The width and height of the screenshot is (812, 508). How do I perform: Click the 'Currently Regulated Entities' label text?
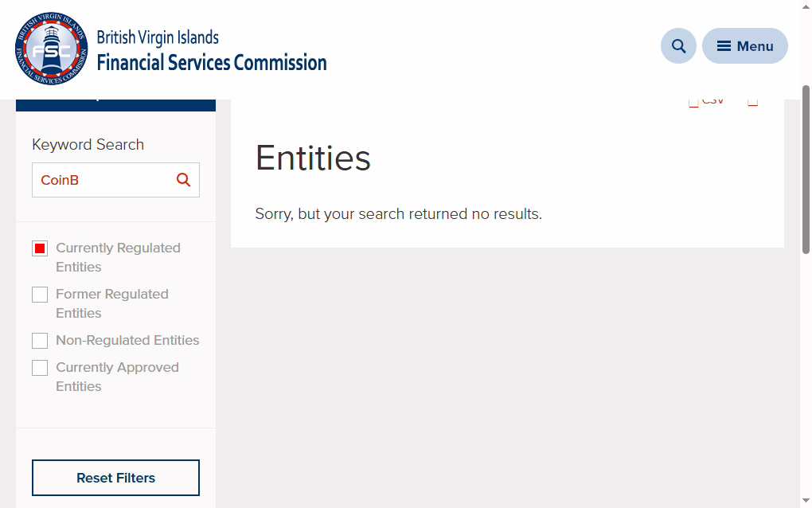(x=118, y=257)
